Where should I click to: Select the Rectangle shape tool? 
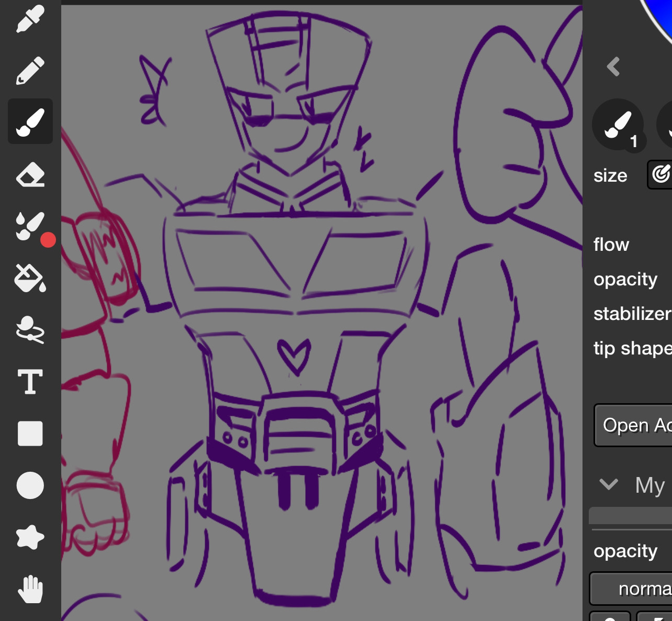(30, 434)
